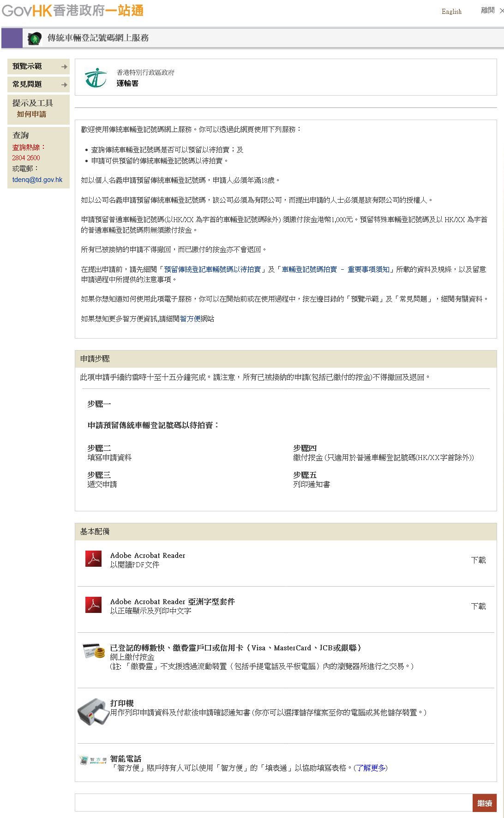The image size is (504, 818).
Task: Click the 繼續 button
Action: coord(485,803)
